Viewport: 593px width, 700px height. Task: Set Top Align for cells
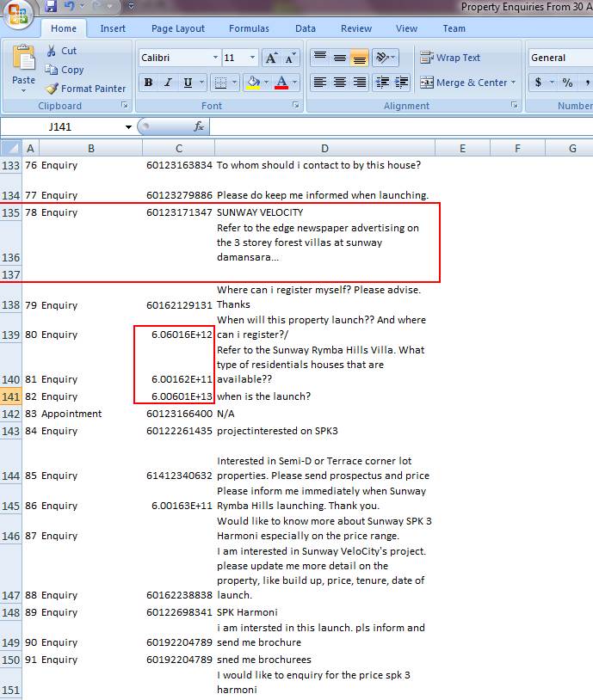[320, 58]
